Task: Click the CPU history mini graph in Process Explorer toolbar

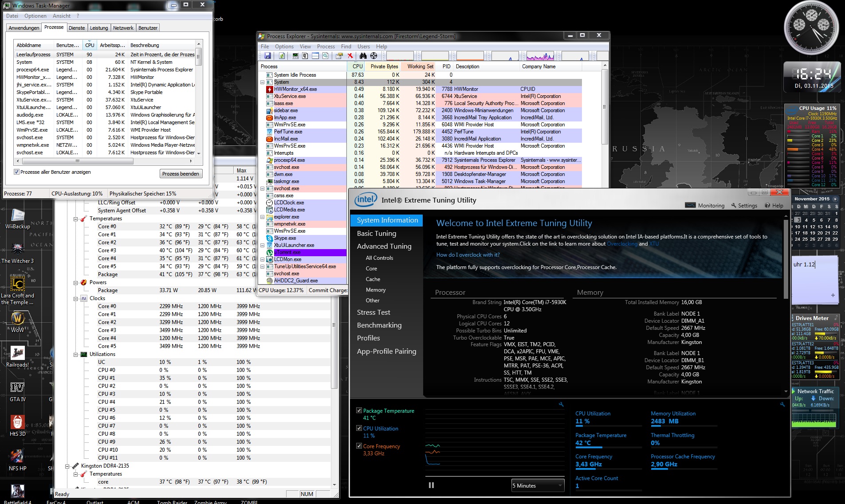Action: [x=400, y=56]
